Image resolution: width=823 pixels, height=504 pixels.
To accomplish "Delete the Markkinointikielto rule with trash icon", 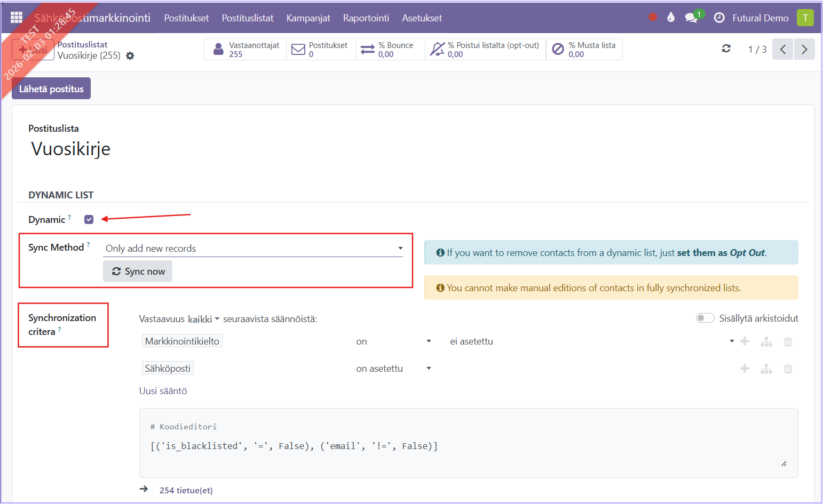I will 788,341.
